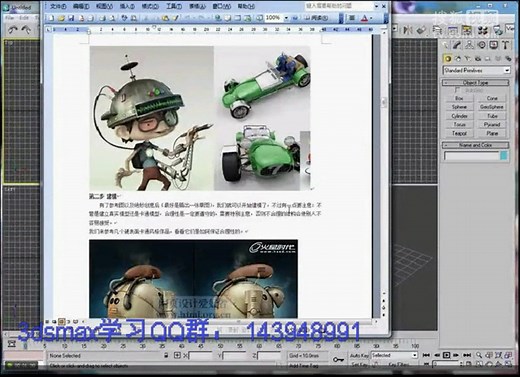Switch to the Hierarchy command panel tab
The height and width of the screenshot is (377, 520).
click(469, 45)
